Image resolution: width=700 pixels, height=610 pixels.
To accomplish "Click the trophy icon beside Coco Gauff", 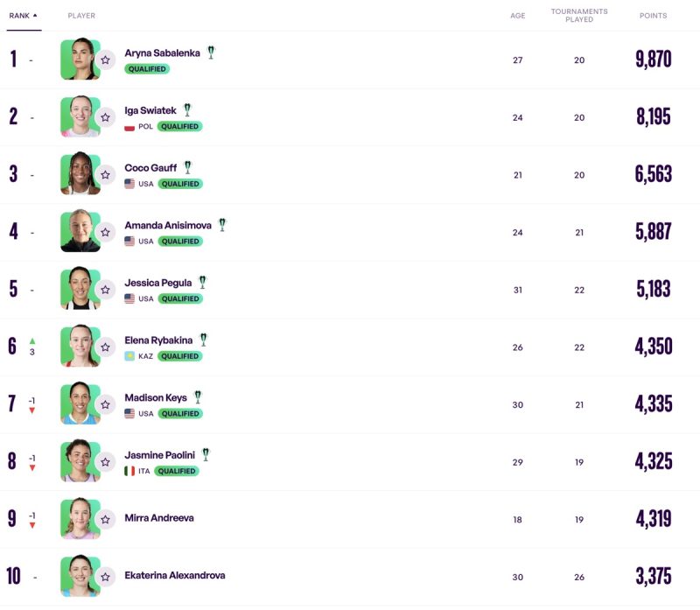I will (x=187, y=167).
